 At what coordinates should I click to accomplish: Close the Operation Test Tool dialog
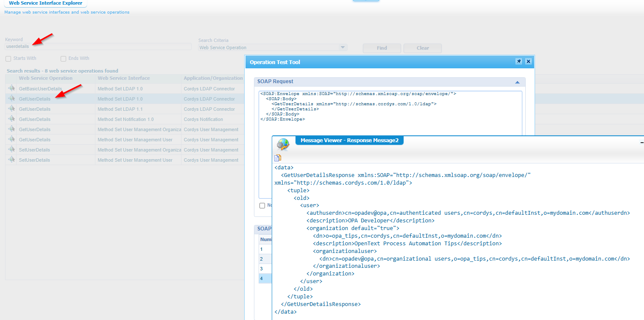pos(528,62)
